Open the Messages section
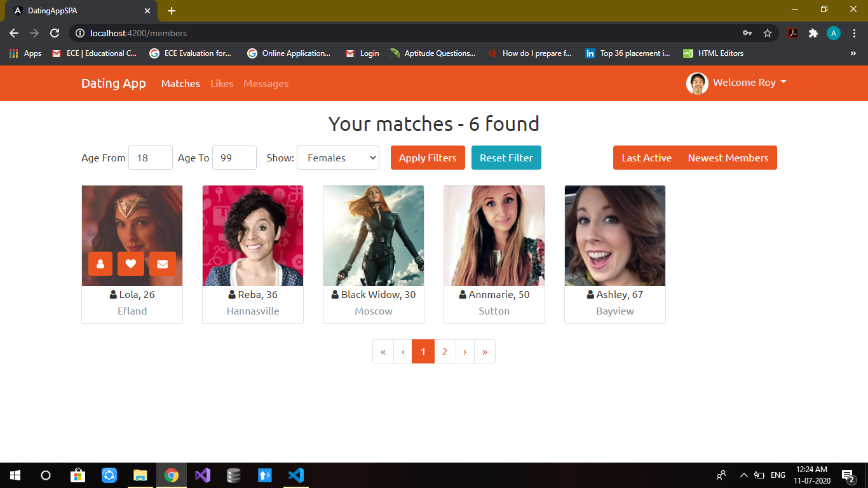The width and height of the screenshot is (868, 488). tap(266, 83)
